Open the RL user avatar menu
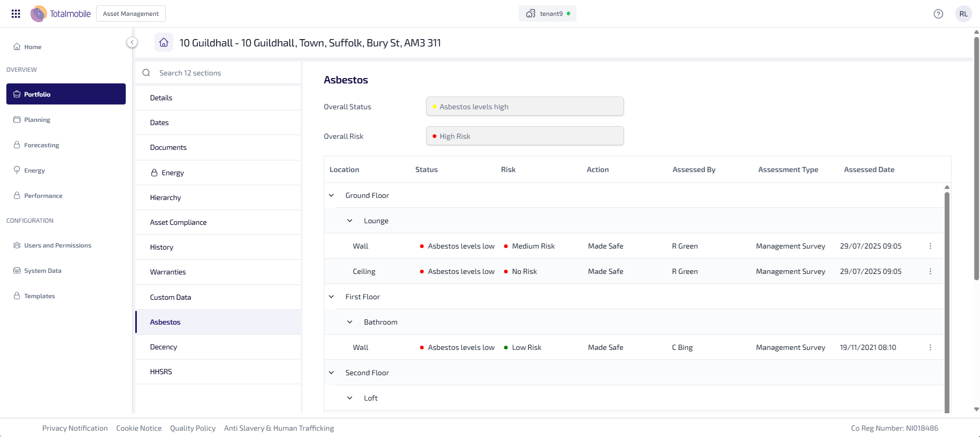This screenshot has width=980, height=437. [964, 14]
